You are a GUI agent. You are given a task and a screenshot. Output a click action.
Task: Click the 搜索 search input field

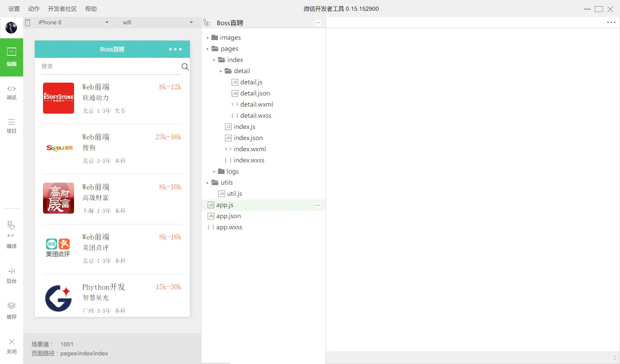111,67
